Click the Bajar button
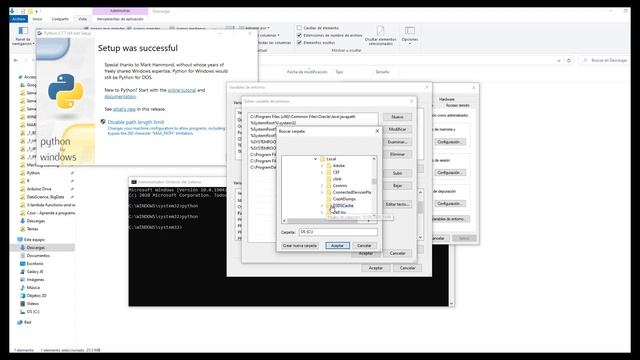The height and width of the screenshot is (360, 640). coord(397,186)
